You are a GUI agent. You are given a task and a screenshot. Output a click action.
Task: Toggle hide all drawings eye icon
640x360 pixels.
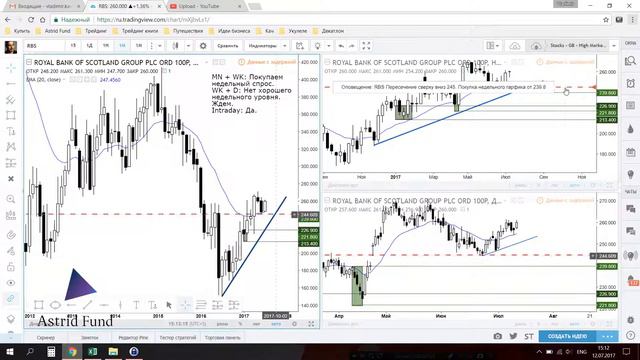coord(11,282)
